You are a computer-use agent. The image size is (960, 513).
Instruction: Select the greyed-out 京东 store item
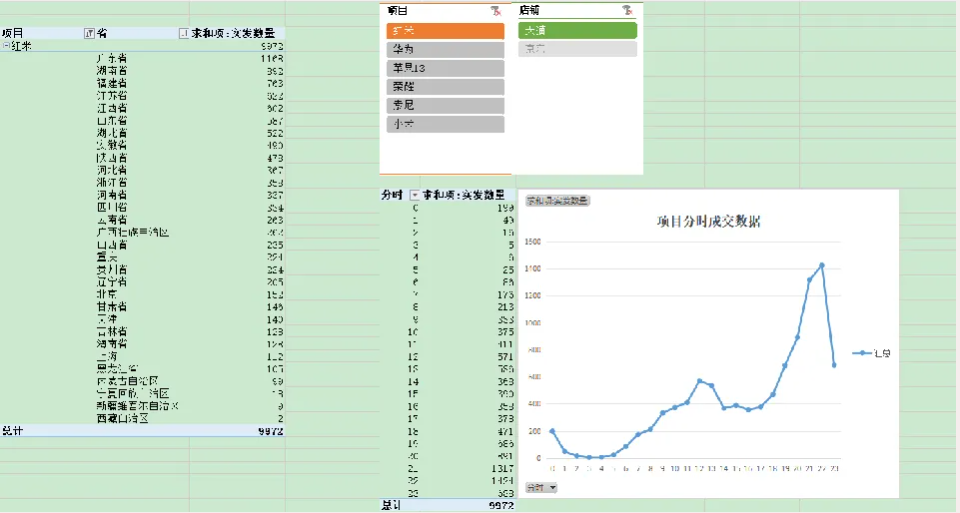[577, 49]
